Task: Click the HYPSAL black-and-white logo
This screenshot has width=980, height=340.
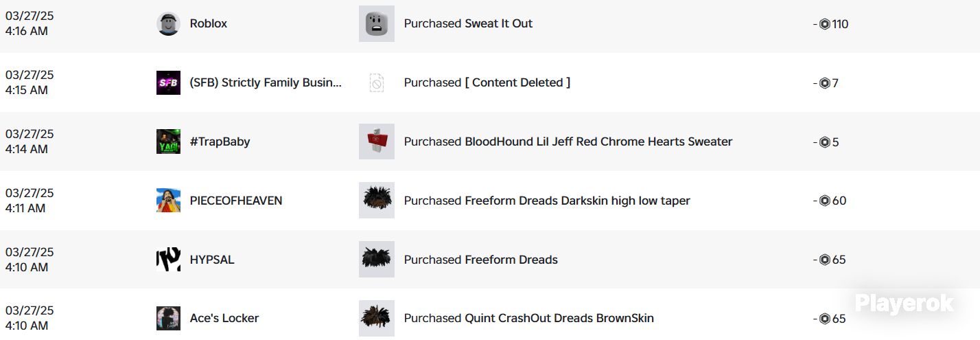Action: pos(168,260)
